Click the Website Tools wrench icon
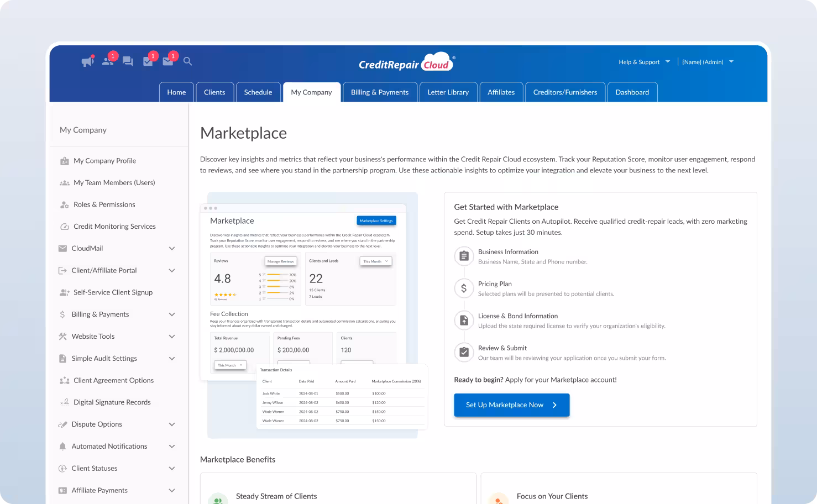 pyautogui.click(x=62, y=337)
